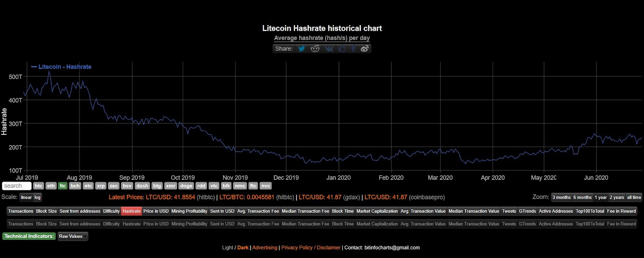644x258 pixels.
Task: Open the bright-row Difficulty tab
Action: tap(111, 211)
